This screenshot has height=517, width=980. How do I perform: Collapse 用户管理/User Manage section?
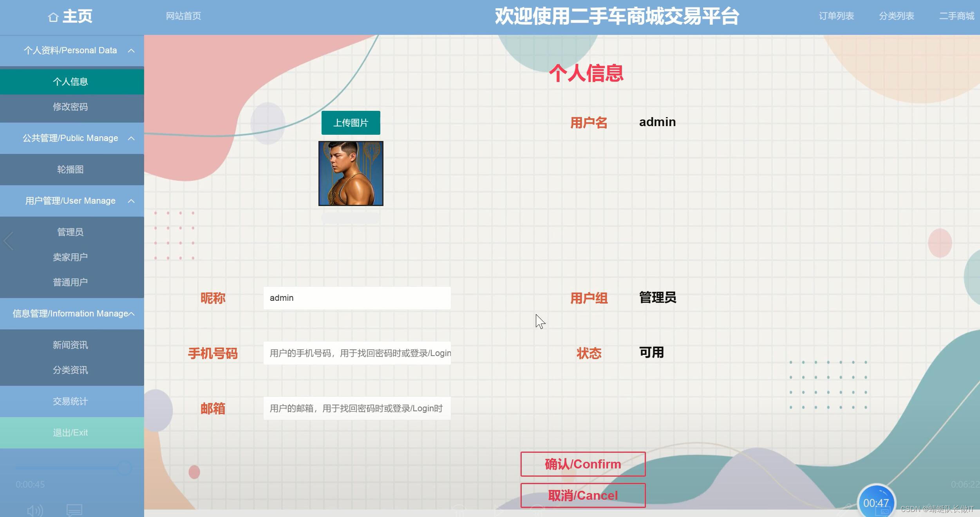(x=131, y=201)
